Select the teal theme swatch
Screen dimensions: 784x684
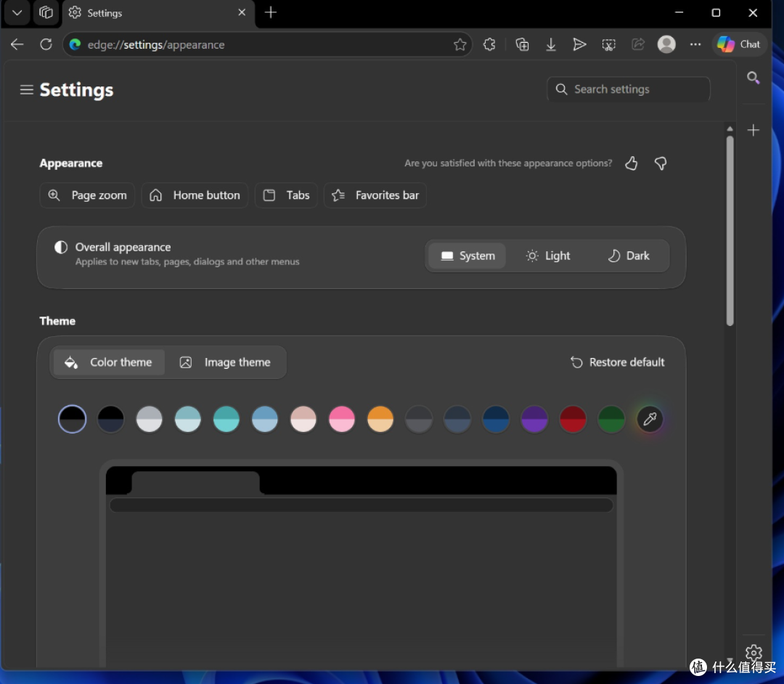pyautogui.click(x=226, y=419)
